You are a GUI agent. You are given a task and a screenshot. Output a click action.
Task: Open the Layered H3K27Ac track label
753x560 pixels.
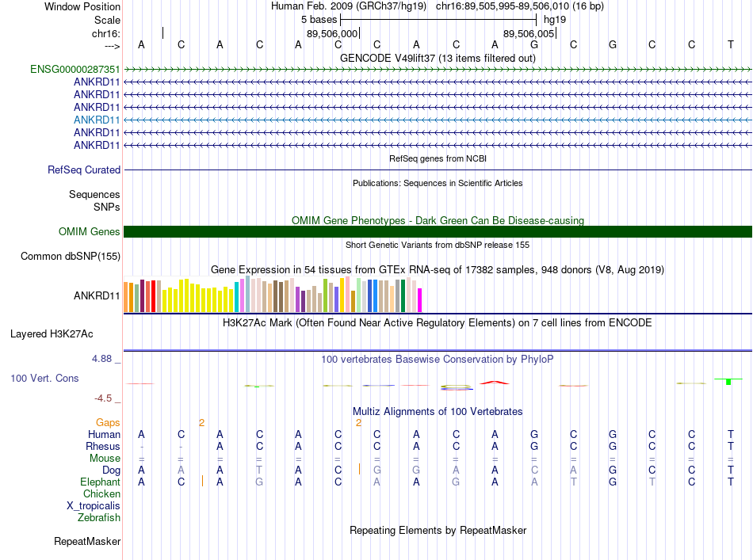52,334
